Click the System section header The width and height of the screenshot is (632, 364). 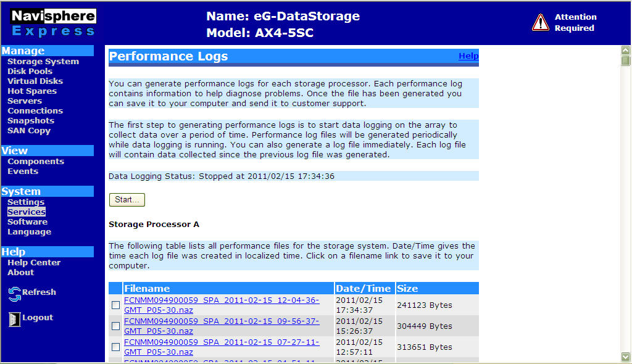click(47, 191)
